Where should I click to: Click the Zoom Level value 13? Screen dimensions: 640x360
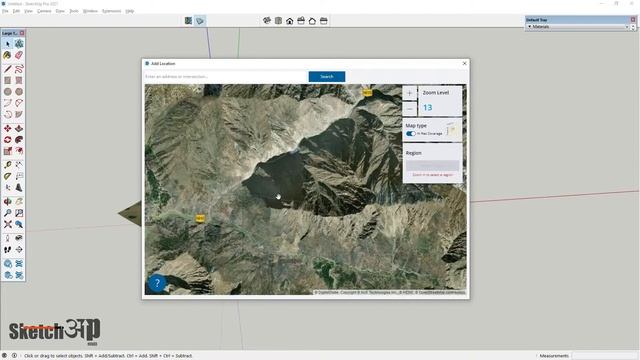coord(427,107)
